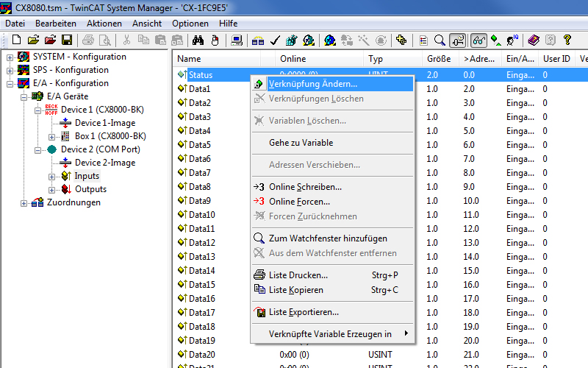Click the red Open from target folder icon
The height and width of the screenshot is (368, 588).
click(x=50, y=40)
